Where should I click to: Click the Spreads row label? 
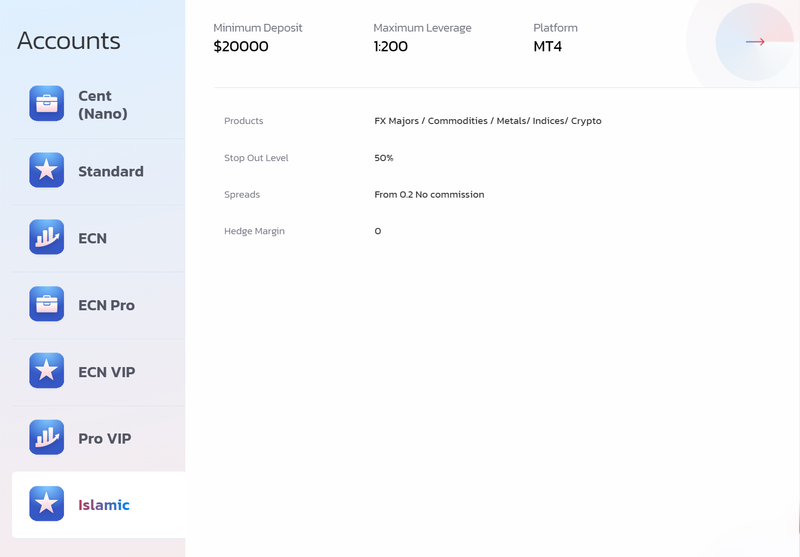(242, 195)
